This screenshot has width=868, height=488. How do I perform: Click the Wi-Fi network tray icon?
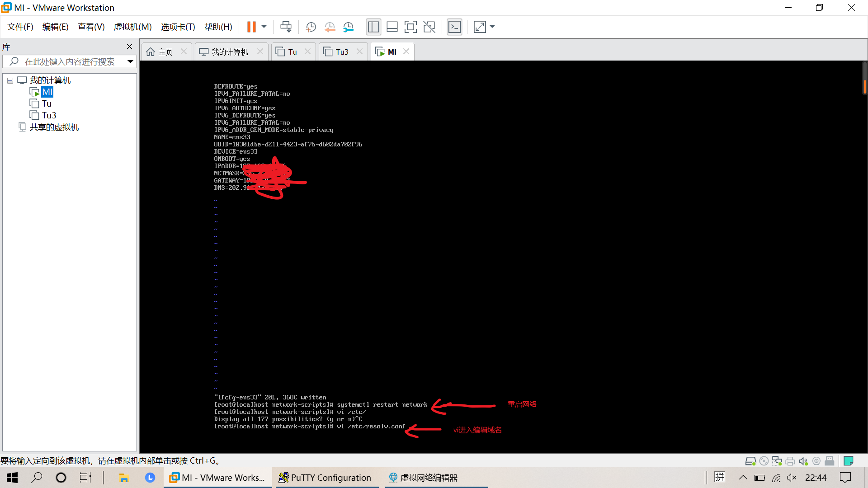776,478
